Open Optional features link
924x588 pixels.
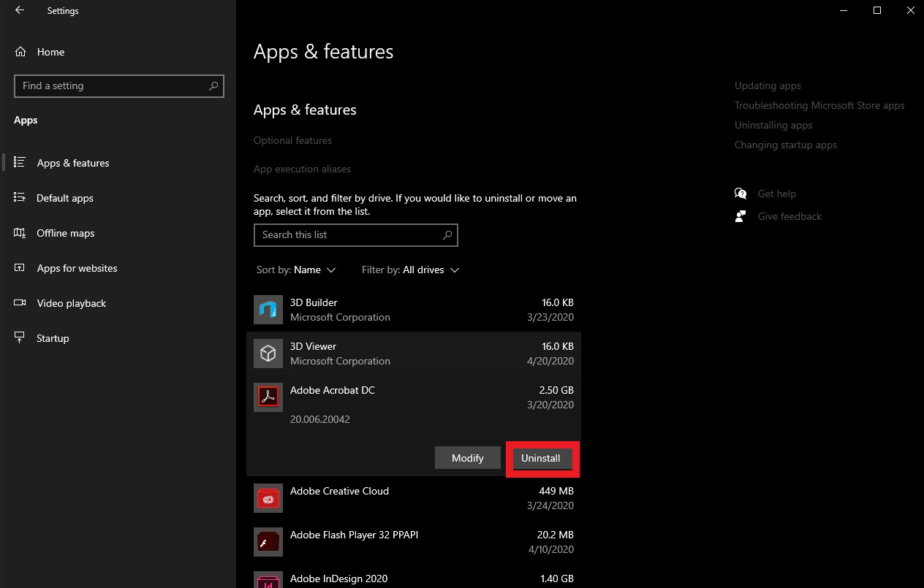tap(292, 140)
